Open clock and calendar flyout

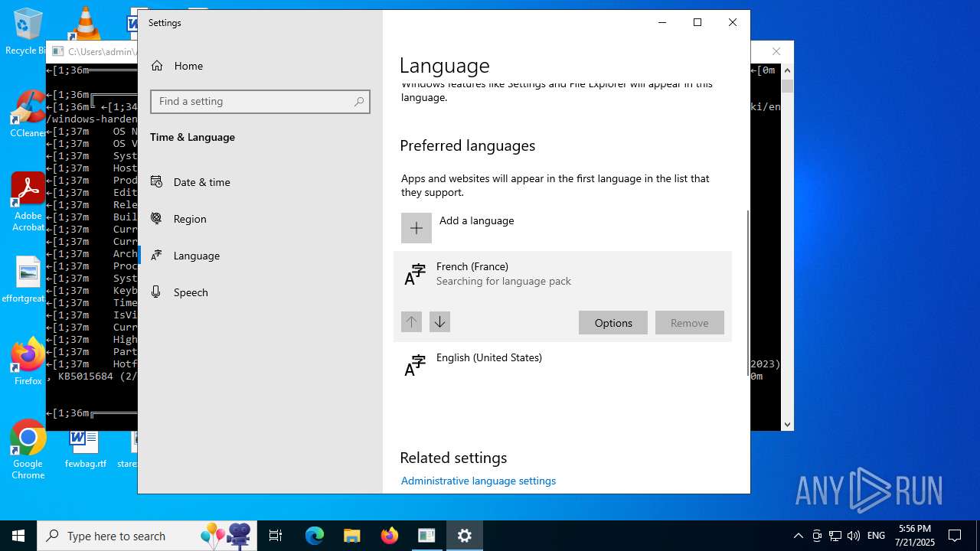(916, 536)
